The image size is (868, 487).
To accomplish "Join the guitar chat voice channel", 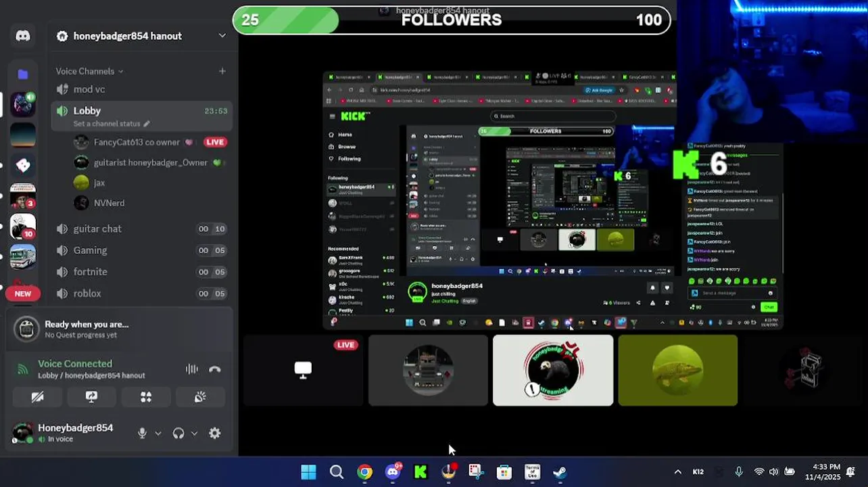I will pyautogui.click(x=142, y=229).
